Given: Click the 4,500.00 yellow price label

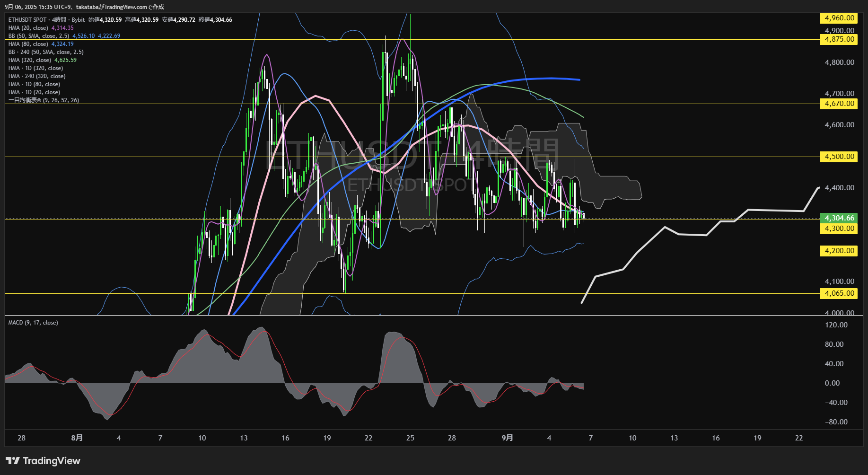Looking at the screenshot, I should 839,157.
